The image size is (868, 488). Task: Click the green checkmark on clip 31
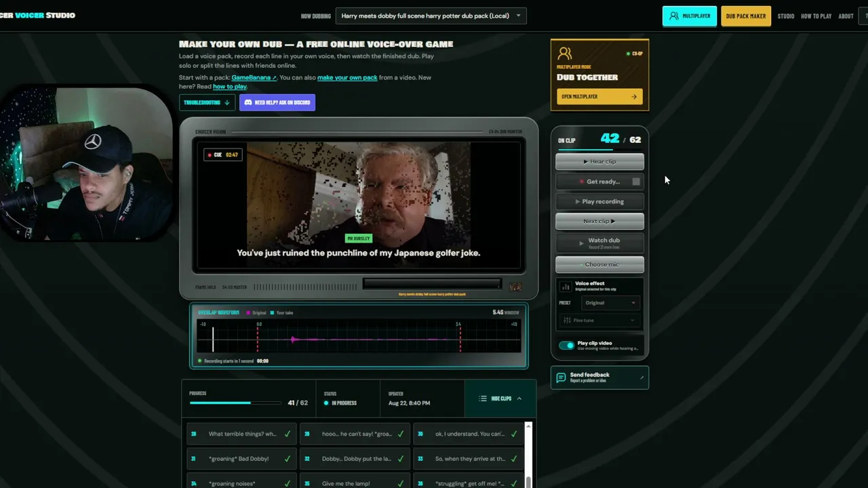288,459
